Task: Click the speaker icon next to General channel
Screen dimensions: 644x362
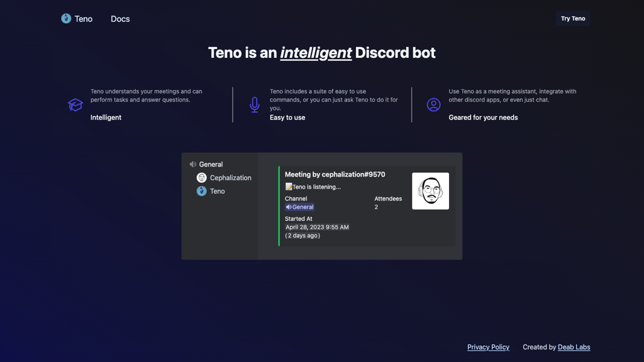Action: [193, 164]
